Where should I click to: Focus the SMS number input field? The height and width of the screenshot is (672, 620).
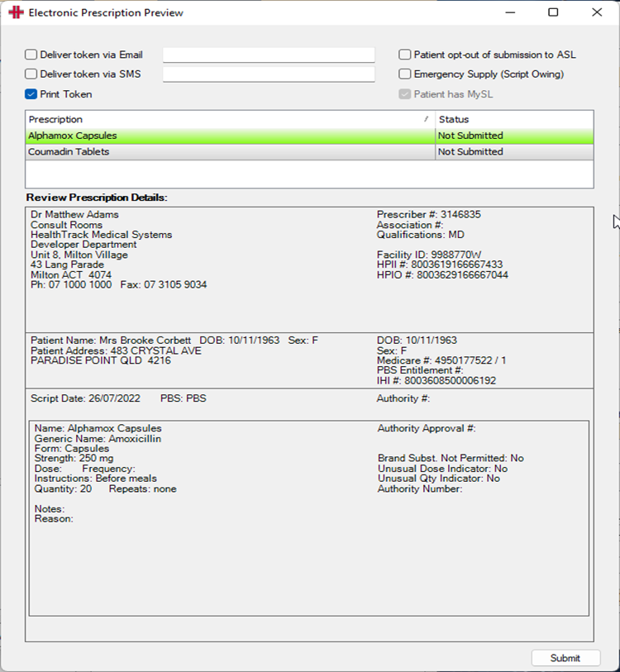click(269, 74)
